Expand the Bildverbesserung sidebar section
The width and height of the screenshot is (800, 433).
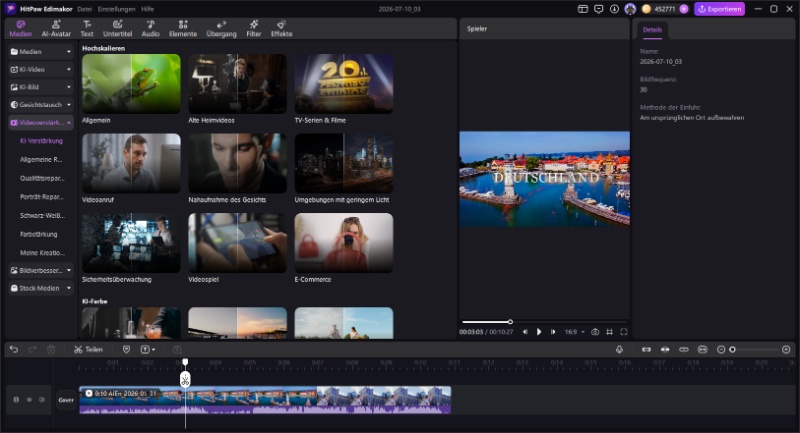point(41,270)
